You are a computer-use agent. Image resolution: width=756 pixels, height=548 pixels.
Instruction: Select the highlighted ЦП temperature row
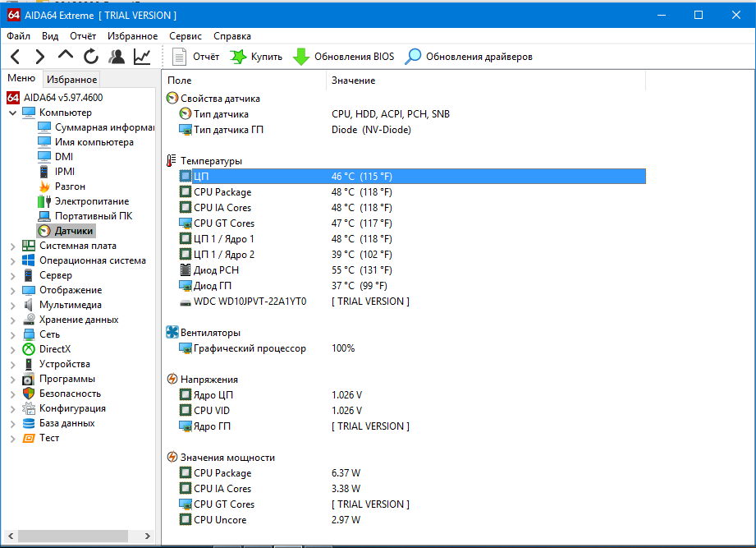[x=412, y=177]
